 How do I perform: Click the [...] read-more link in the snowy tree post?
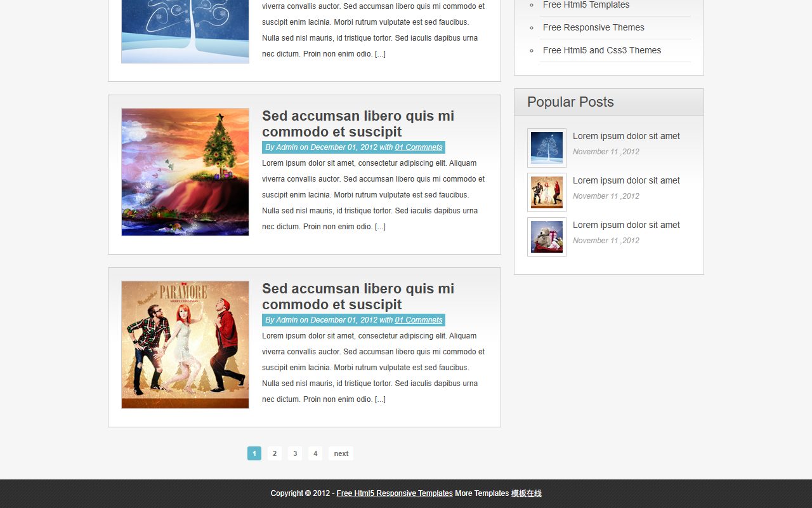click(380, 54)
